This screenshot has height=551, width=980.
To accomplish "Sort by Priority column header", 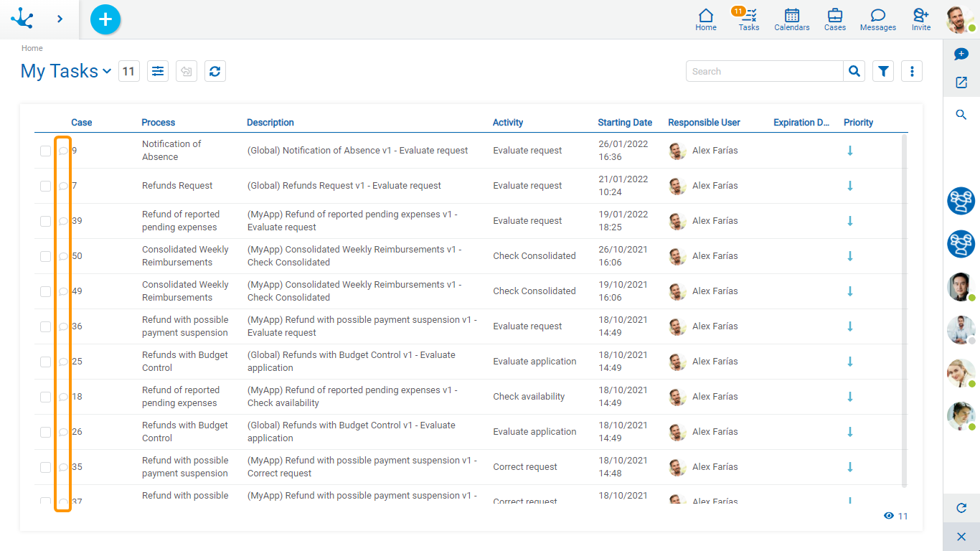I will point(858,123).
